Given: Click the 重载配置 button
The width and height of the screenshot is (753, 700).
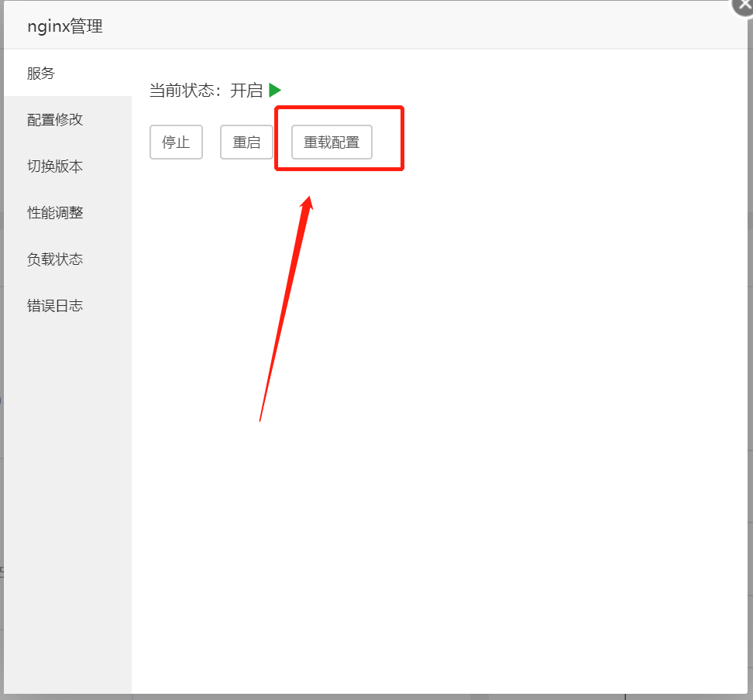Looking at the screenshot, I should click(x=332, y=142).
